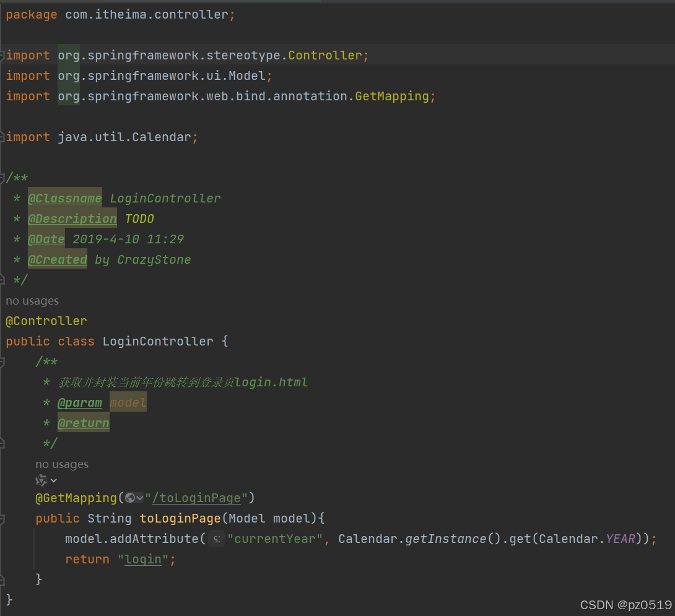Click the @Classname Javadoc tag

pos(65,198)
